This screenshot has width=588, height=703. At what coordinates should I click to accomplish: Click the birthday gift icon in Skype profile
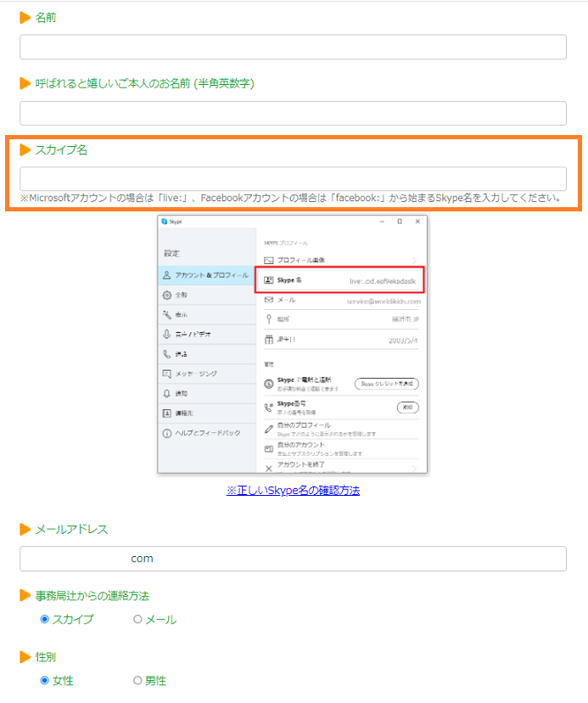(269, 340)
